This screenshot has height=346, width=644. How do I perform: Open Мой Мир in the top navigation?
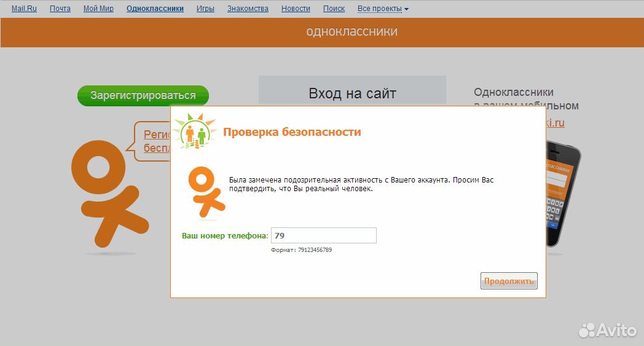pyautogui.click(x=98, y=8)
